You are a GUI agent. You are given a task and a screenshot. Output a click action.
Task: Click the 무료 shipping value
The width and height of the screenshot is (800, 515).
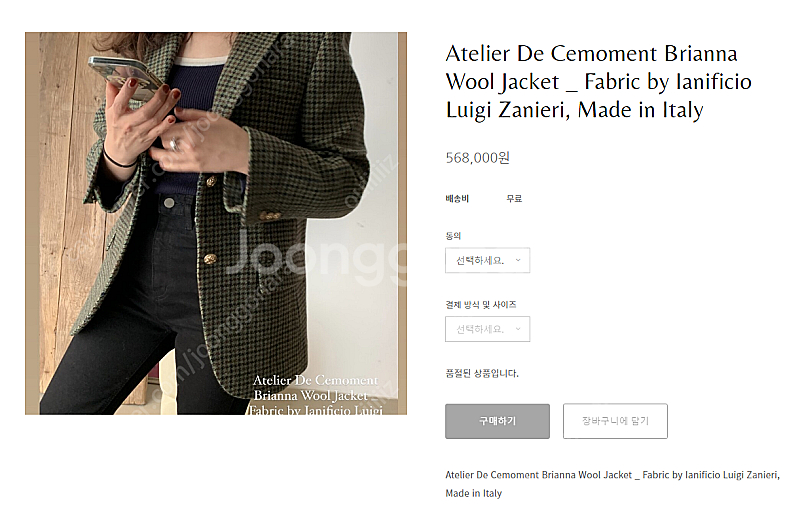pyautogui.click(x=514, y=199)
